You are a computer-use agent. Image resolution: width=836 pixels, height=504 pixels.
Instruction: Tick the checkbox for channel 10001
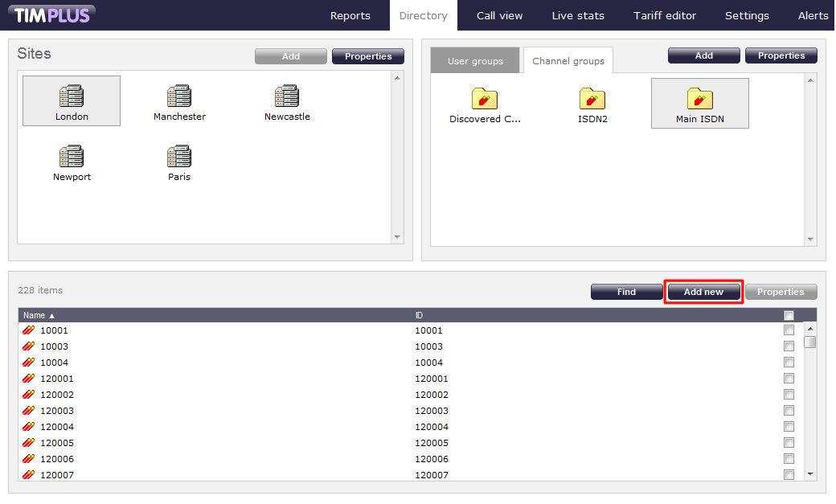point(789,330)
